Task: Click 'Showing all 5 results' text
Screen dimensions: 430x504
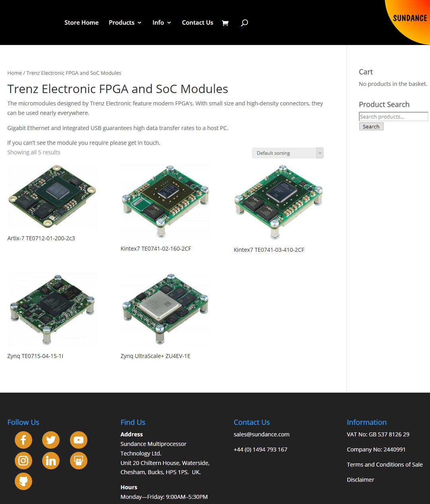Action: pos(34,152)
